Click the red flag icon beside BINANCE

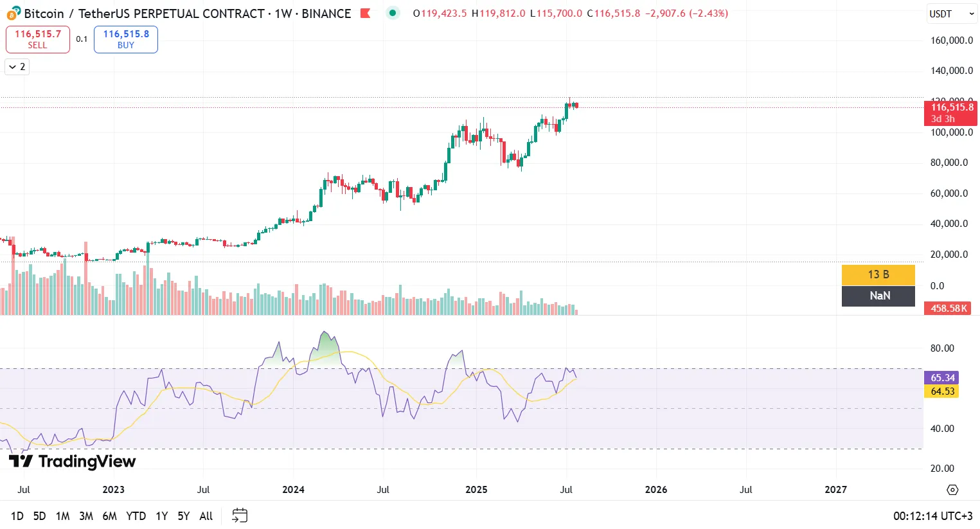pyautogui.click(x=365, y=13)
